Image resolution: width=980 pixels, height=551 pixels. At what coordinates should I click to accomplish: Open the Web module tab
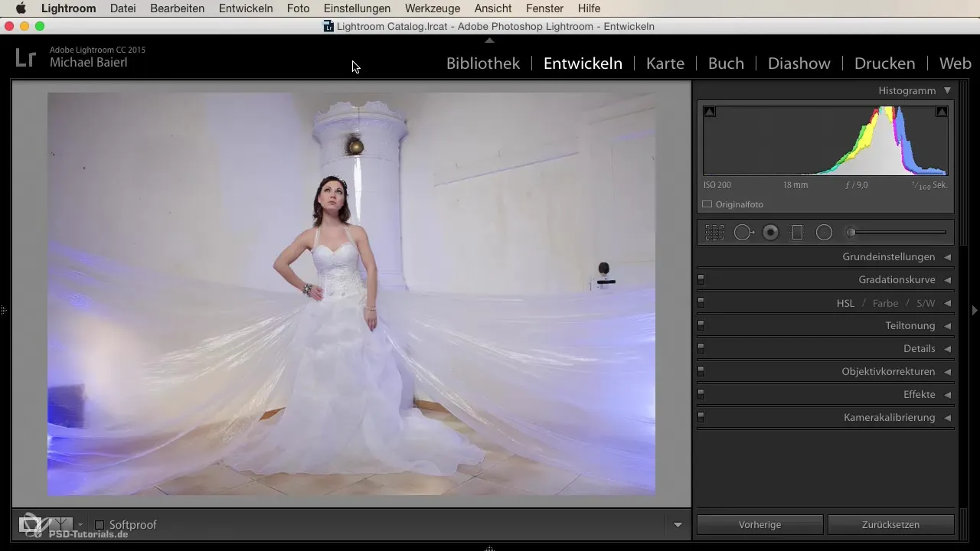point(955,64)
